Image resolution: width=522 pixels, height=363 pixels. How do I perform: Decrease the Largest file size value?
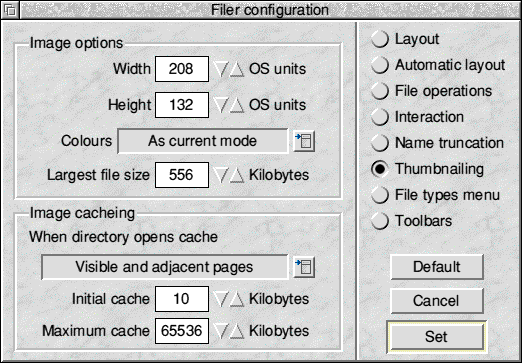[x=221, y=175]
